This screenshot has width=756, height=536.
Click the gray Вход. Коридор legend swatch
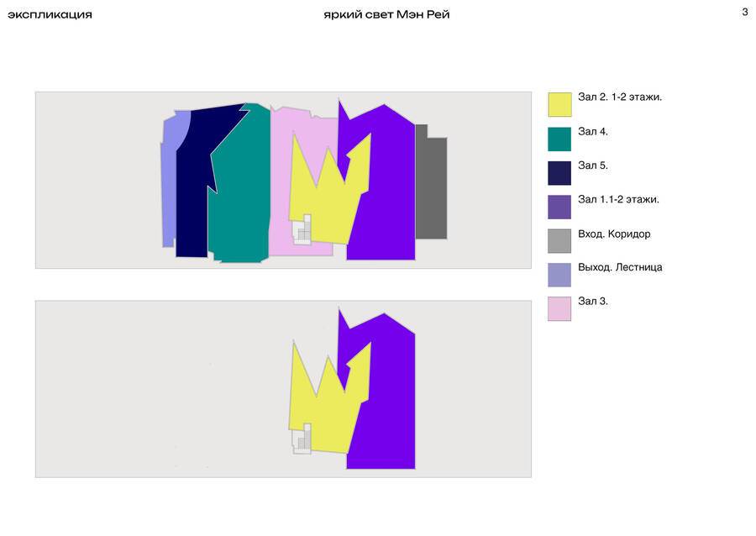coord(559,241)
